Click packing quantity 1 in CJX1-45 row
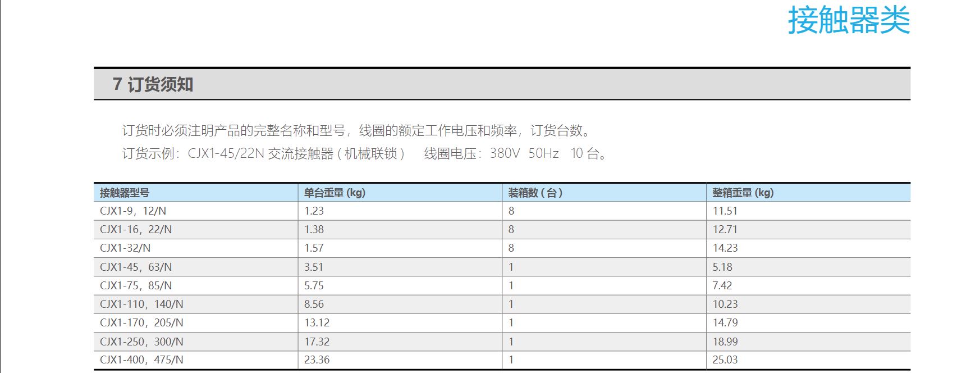Screen dimensions: 980x373 click(x=511, y=267)
